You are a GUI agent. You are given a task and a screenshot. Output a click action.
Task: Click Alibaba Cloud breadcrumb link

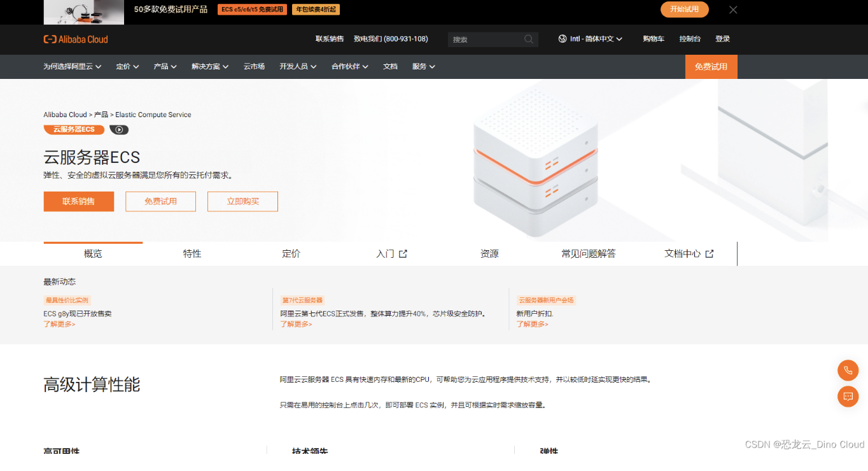pos(65,115)
